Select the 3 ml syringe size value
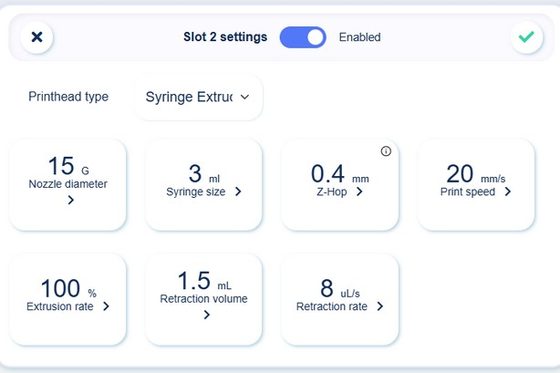560x373 pixels. pos(204,174)
